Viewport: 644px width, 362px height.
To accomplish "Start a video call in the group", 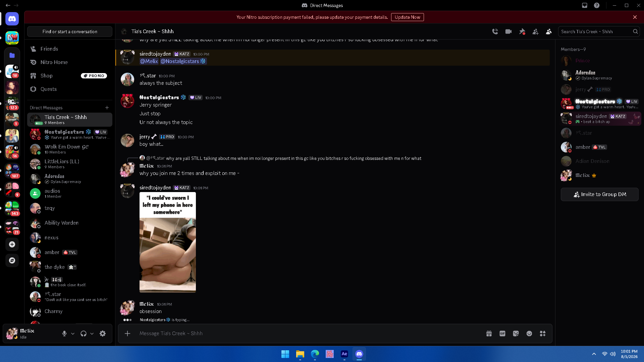I will pos(508,32).
